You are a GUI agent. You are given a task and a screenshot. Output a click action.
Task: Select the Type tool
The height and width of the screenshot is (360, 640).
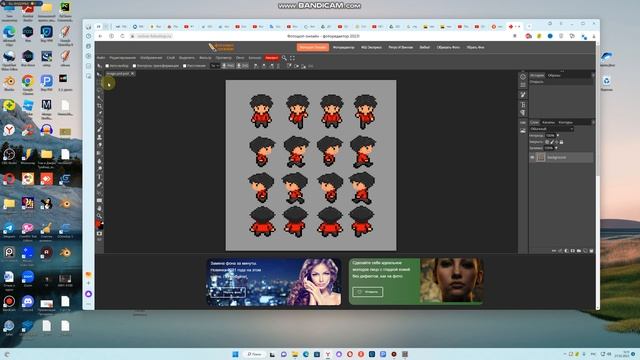coord(99,177)
